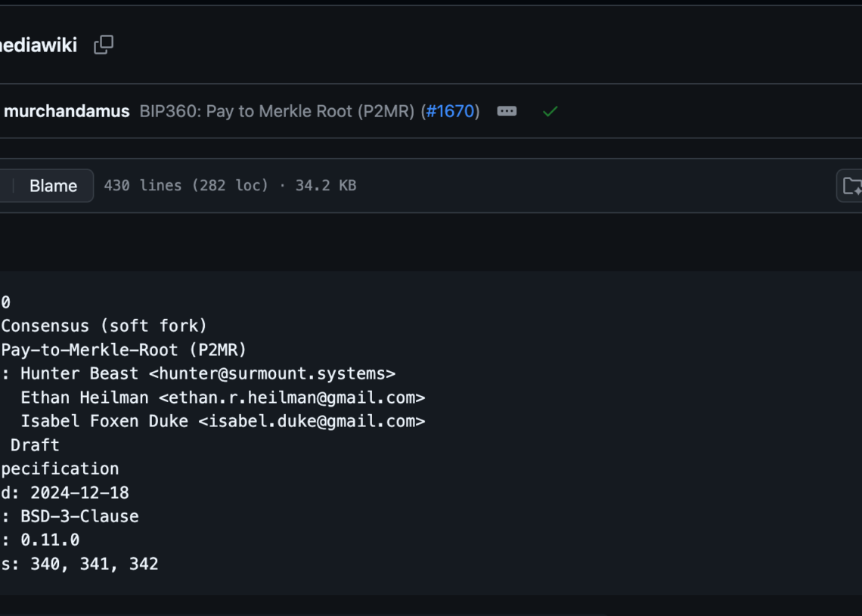Open murchandamus author profile
Screen dimensions: 862x616
pos(67,112)
